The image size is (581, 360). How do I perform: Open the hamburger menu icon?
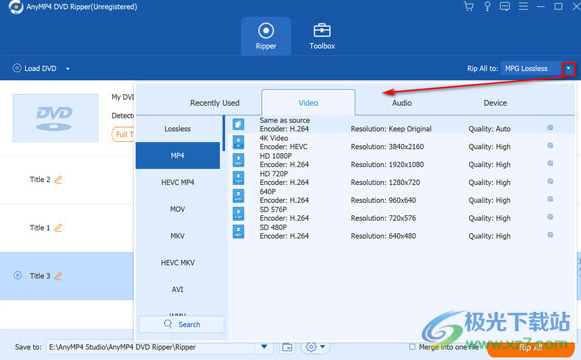point(523,6)
